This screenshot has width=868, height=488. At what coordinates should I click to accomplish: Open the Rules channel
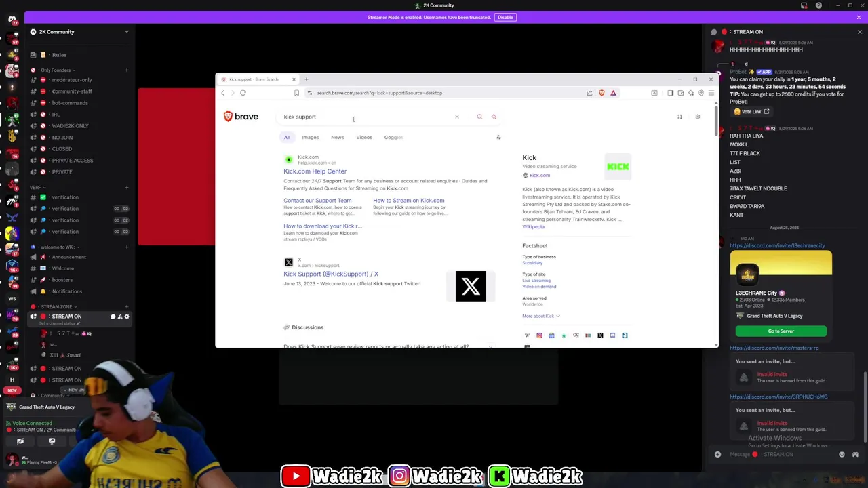pyautogui.click(x=59, y=55)
